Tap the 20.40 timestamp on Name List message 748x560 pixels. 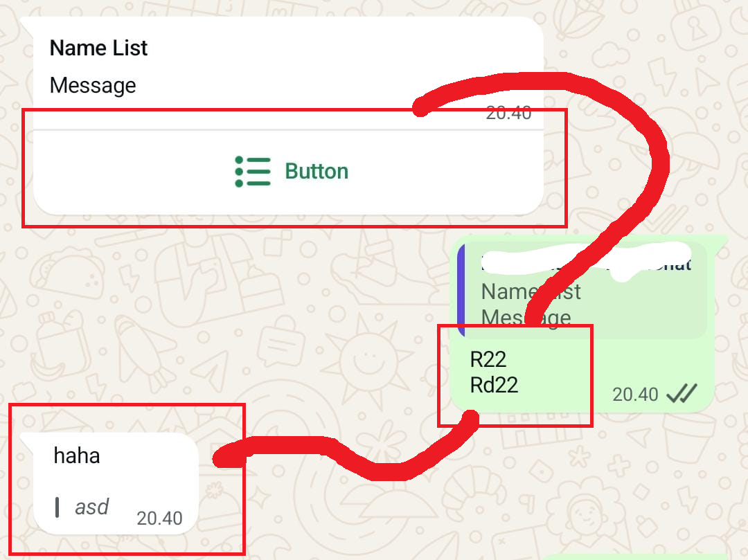click(x=508, y=113)
